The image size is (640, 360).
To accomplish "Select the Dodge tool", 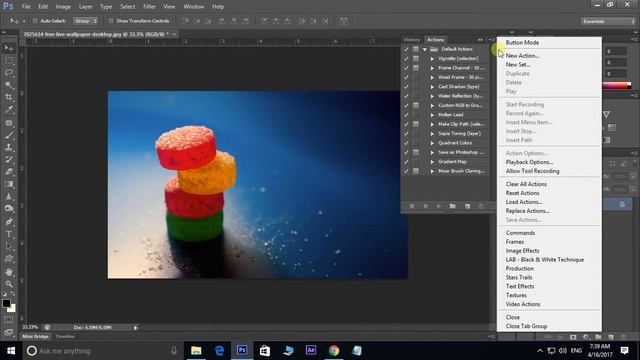I will tap(9, 209).
